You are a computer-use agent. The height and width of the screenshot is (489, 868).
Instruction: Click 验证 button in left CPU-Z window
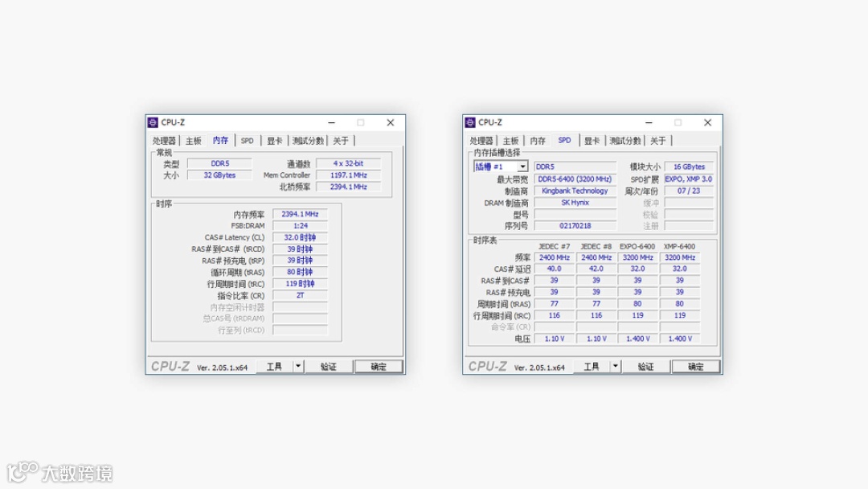[328, 367]
